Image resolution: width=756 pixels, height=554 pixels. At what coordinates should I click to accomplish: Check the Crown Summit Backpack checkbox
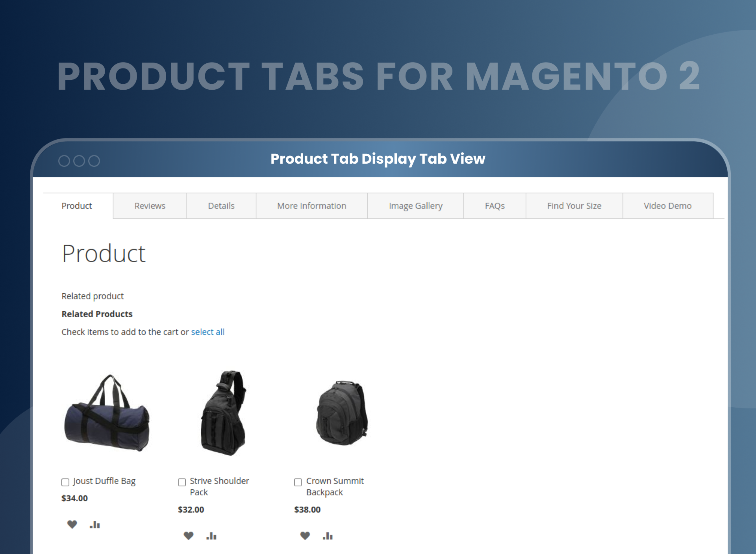click(298, 482)
